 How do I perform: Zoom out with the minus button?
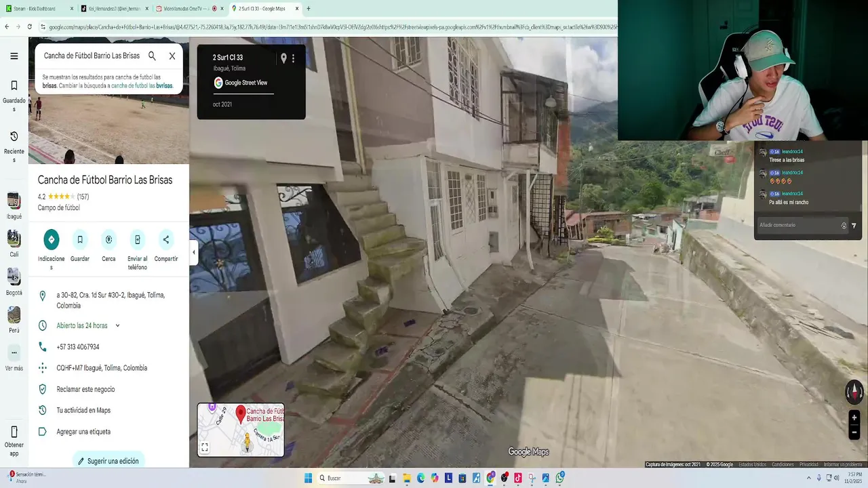pos(854,432)
